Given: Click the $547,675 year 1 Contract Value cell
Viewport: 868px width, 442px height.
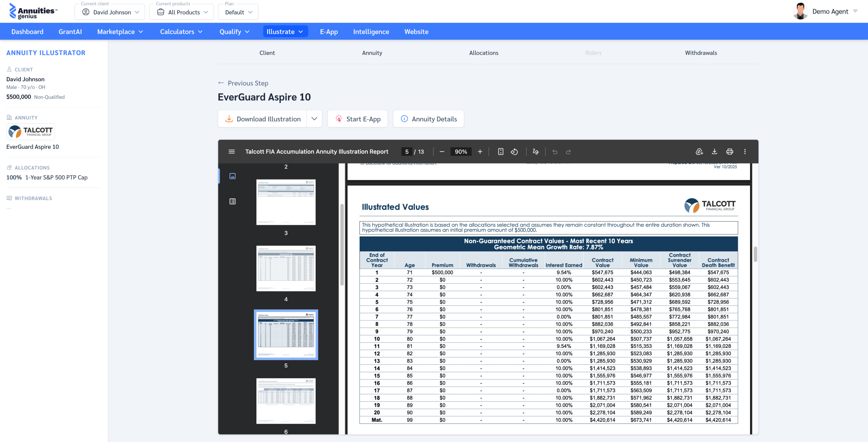Looking at the screenshot, I should [603, 272].
